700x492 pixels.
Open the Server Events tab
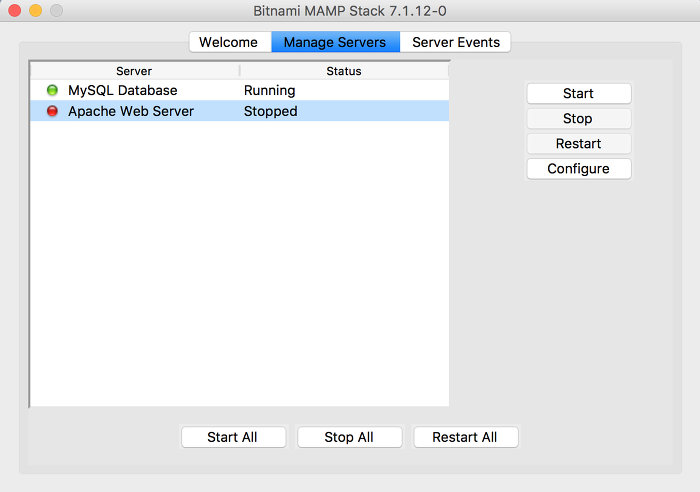coord(455,42)
